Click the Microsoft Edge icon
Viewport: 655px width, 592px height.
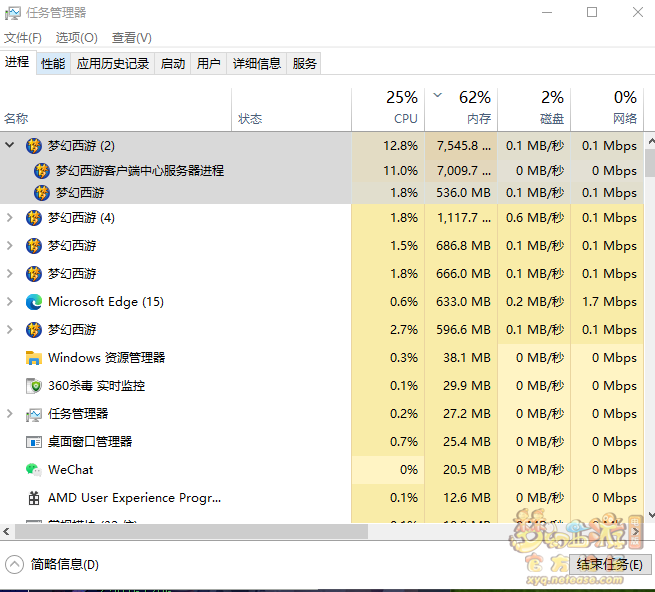[x=34, y=302]
